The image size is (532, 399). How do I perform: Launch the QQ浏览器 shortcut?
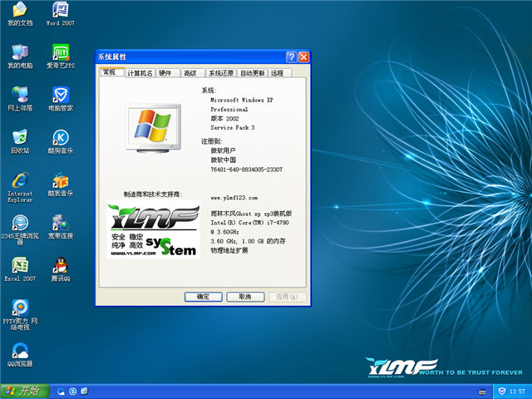tap(20, 355)
